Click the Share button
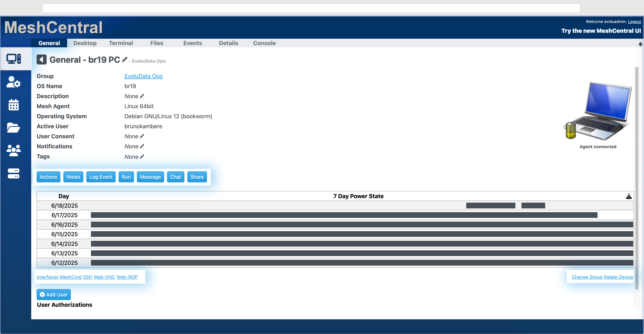This screenshot has height=334, width=644. click(x=197, y=177)
